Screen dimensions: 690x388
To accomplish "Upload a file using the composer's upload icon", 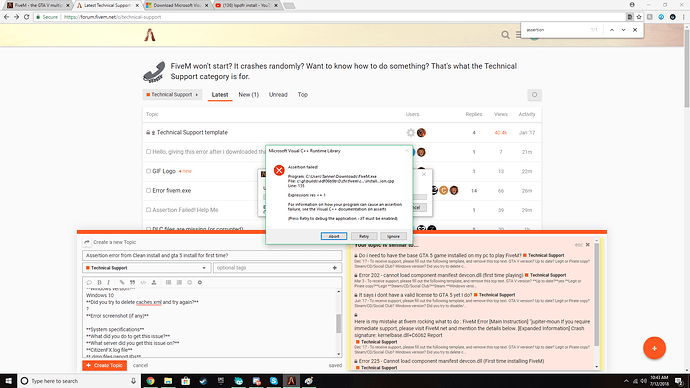I will [154, 282].
